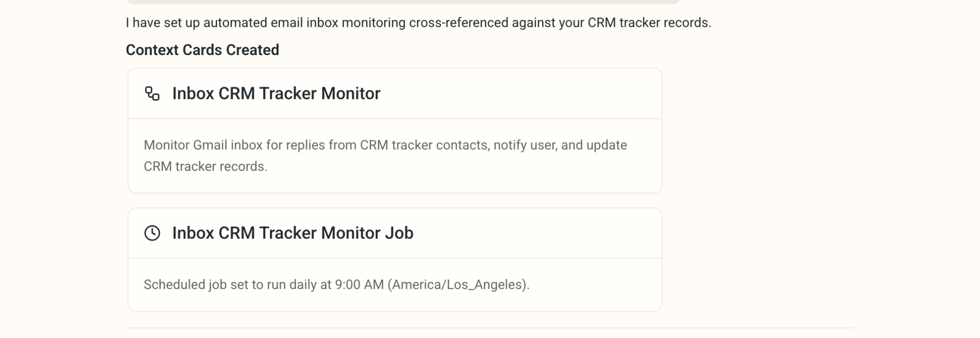Click the 'CRM tracker records.' line in first card
This screenshot has height=338, width=980.
[205, 167]
